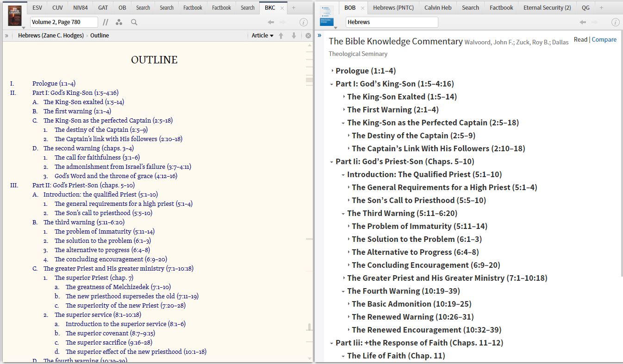Open the Article navigation dropdown
623x364 pixels.
point(262,36)
